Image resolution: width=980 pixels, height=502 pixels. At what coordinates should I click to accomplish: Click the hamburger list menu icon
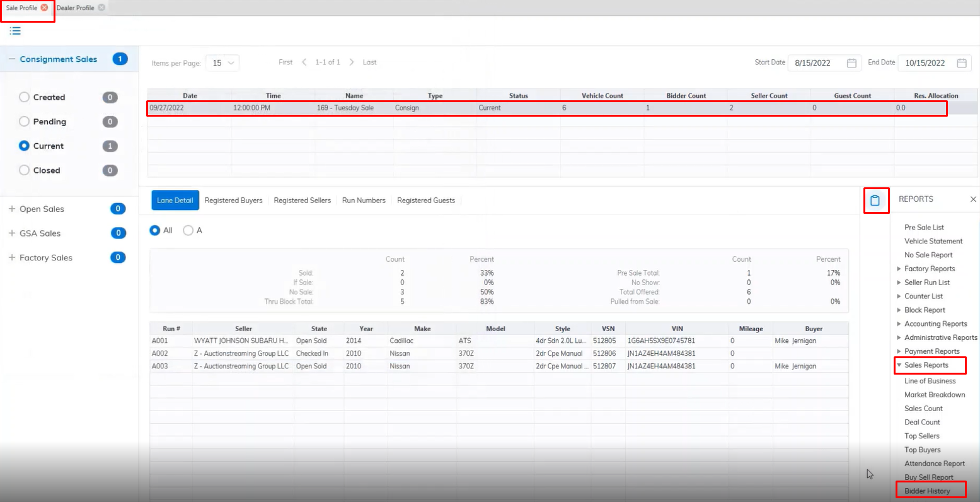15,31
